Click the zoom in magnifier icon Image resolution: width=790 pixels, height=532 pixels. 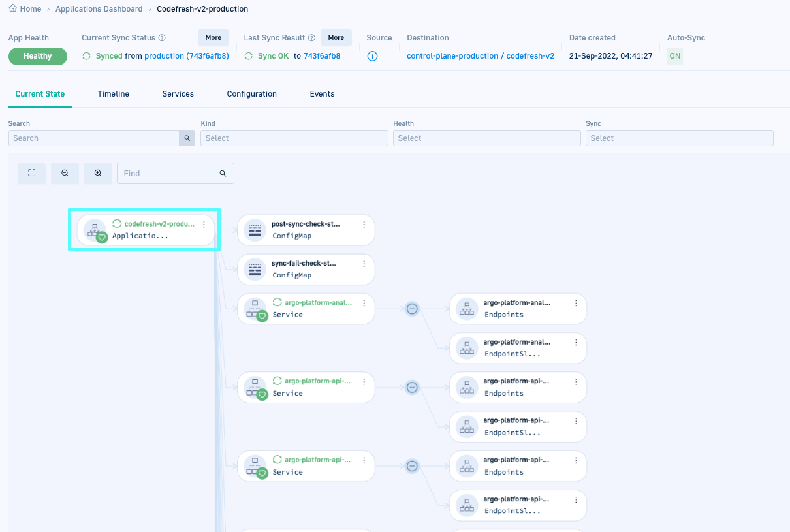(98, 173)
